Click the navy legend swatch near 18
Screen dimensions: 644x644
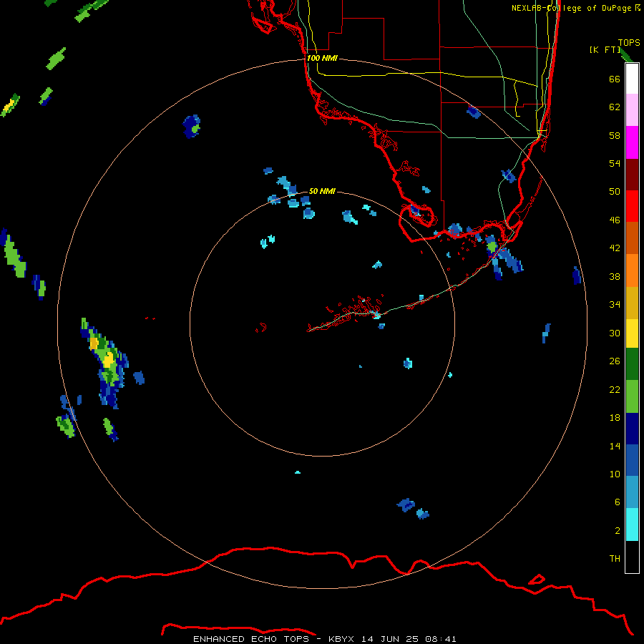coord(632,429)
